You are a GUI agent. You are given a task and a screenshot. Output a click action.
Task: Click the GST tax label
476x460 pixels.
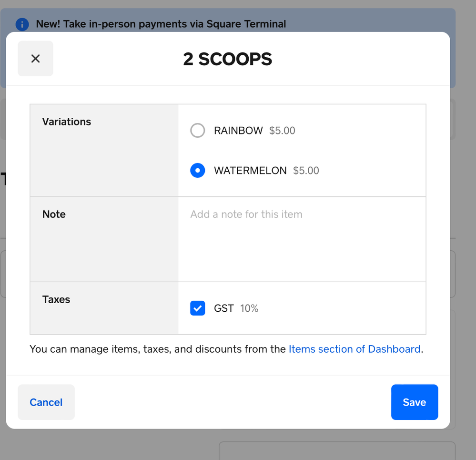224,308
